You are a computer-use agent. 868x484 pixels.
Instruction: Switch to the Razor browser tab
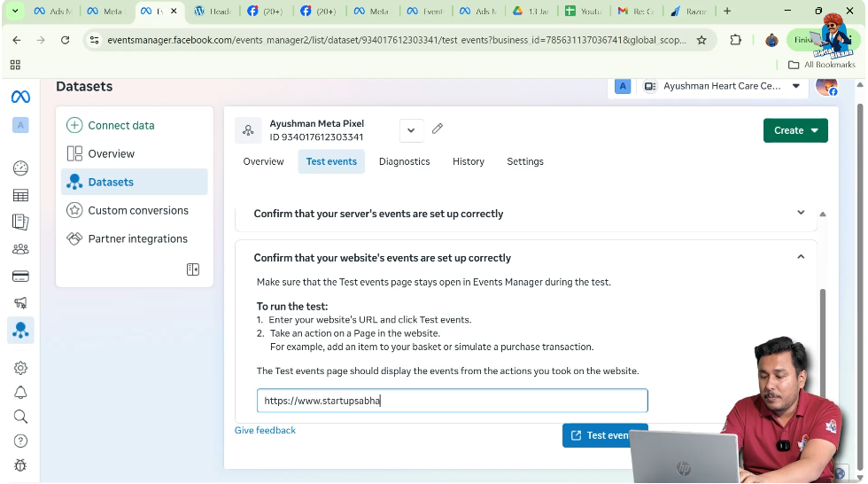(690, 11)
